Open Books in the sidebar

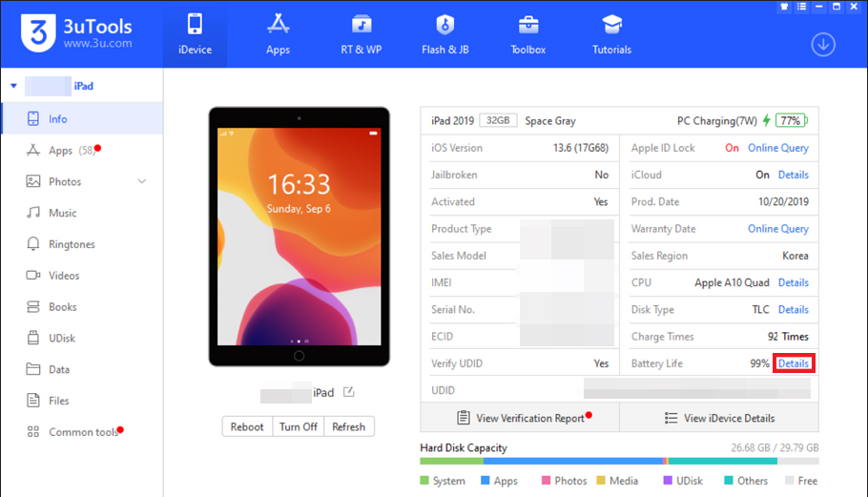[82, 306]
